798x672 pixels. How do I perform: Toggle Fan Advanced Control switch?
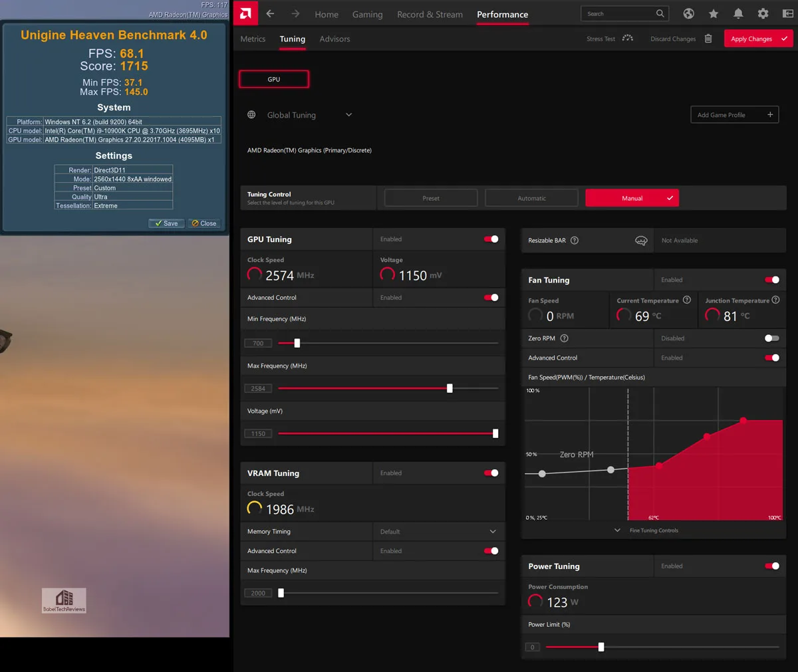tap(772, 358)
